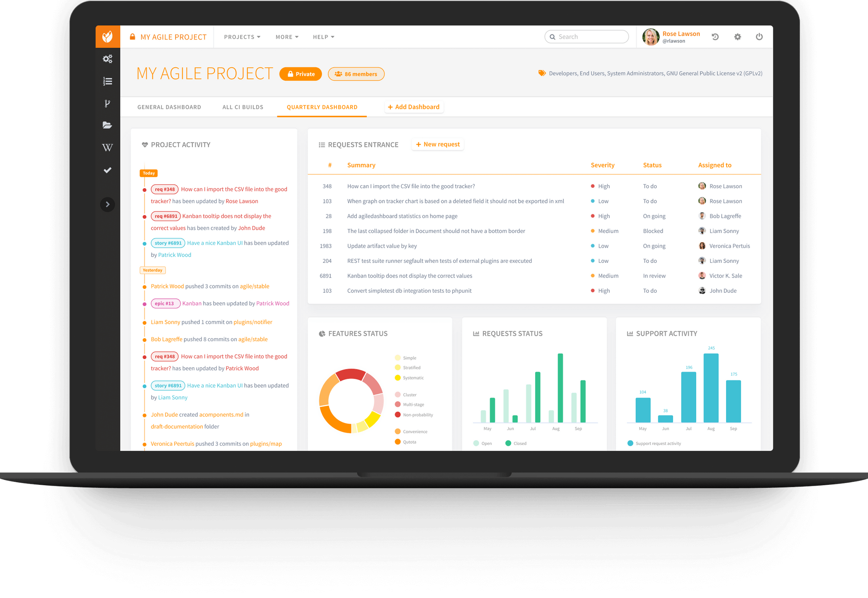Click the checkmark/tasks icon in sidebar
868x598 pixels.
pos(108,170)
